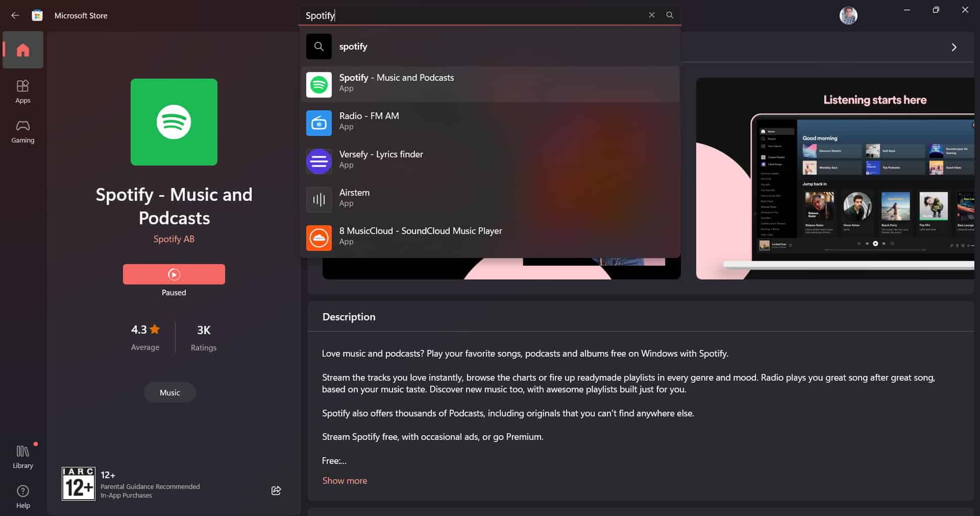The image size is (980, 516).
Task: Open the Apps section
Action: click(23, 92)
